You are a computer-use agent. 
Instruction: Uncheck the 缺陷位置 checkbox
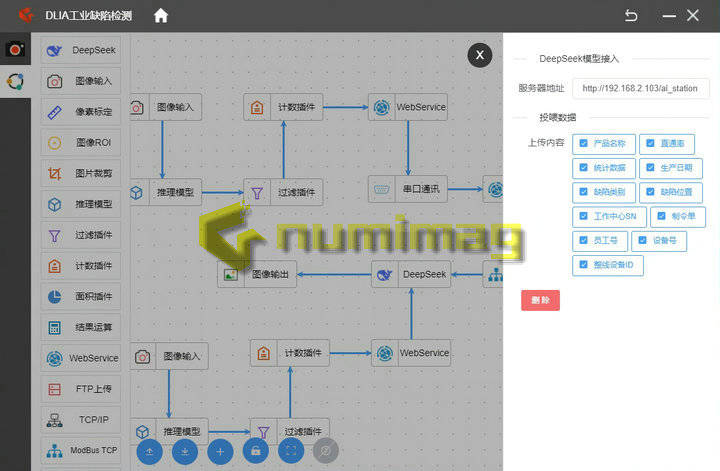click(x=650, y=191)
